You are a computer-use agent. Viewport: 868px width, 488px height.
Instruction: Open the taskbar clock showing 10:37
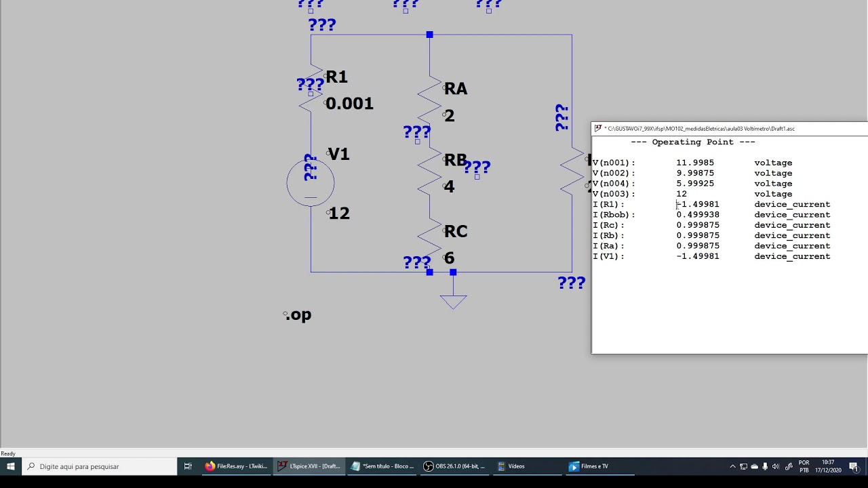pos(827,466)
